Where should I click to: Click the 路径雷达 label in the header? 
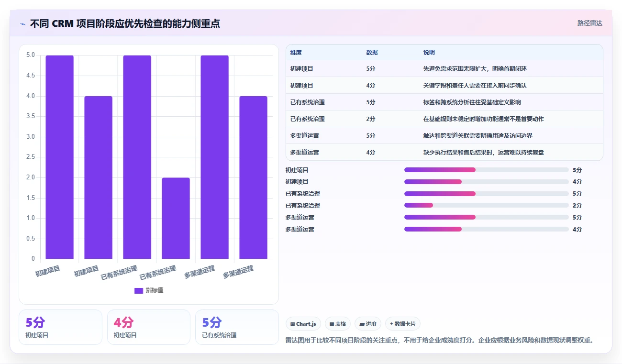click(x=589, y=23)
